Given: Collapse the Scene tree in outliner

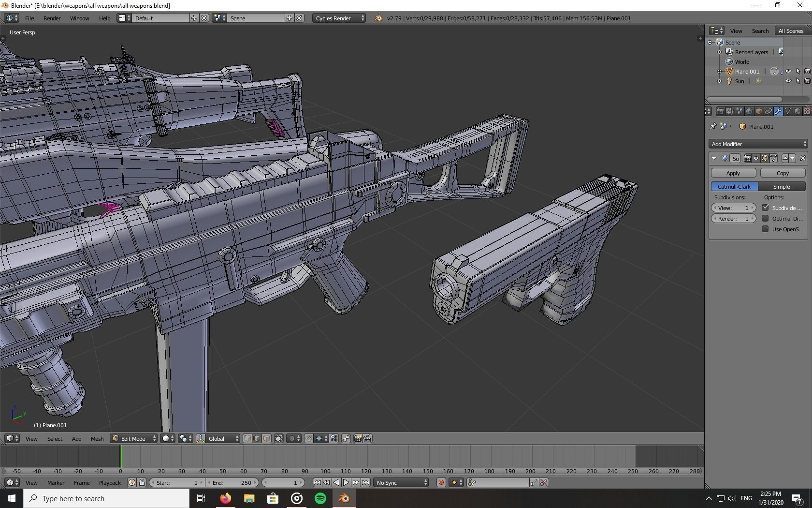Looking at the screenshot, I should [710, 42].
